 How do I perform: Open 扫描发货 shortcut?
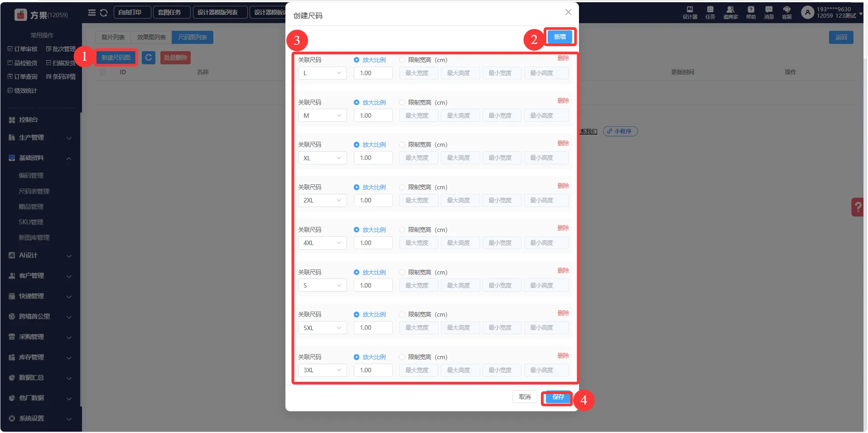click(61, 63)
